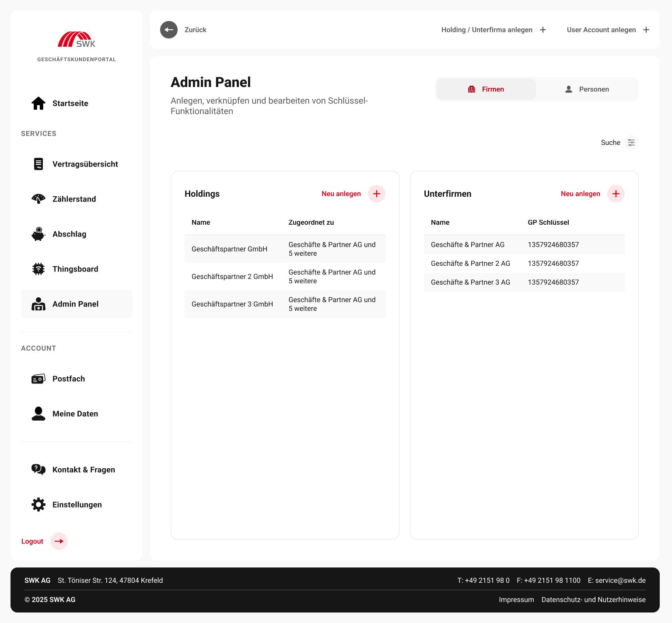Image resolution: width=672 pixels, height=623 pixels.
Task: Click the red plus button in Holdings
Action: (377, 194)
